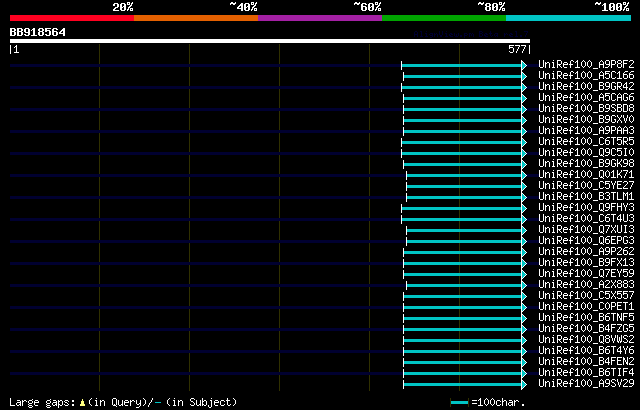The image size is (640, 410).
Task: Click the red 20% identity color band
Action: coord(72,18)
